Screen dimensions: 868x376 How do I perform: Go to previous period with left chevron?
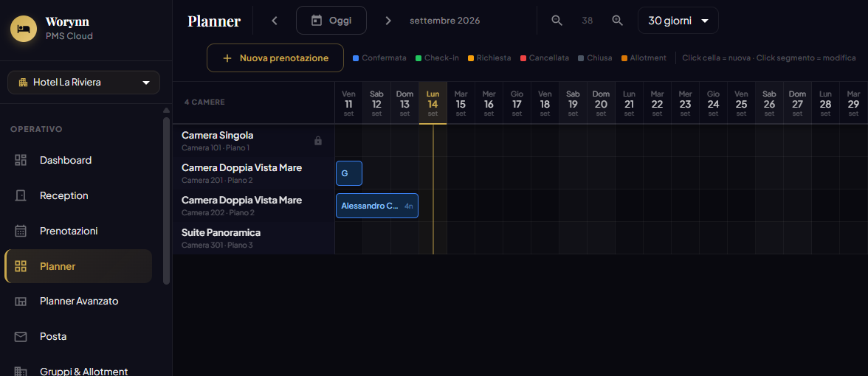[275, 21]
